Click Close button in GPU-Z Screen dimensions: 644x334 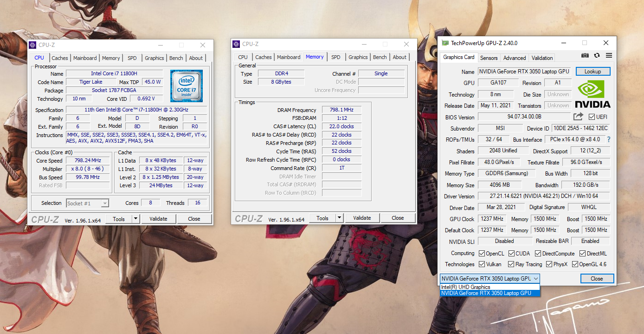pyautogui.click(x=597, y=279)
